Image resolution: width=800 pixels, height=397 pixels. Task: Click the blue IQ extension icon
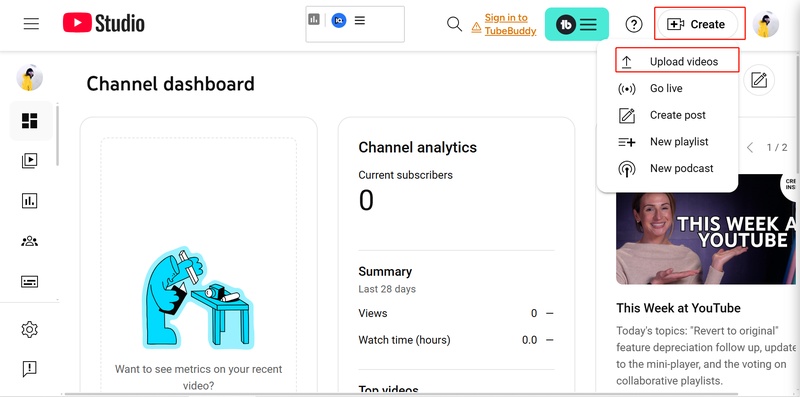(339, 20)
